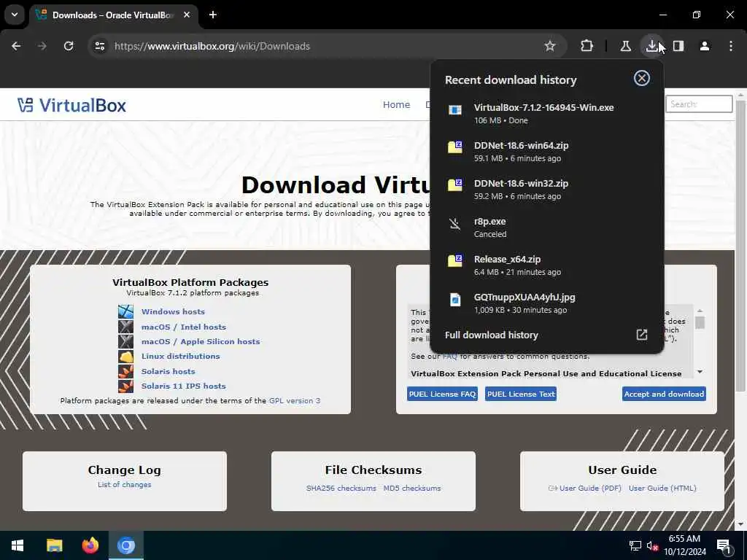Open the tab search dropdown arrow

coord(15,15)
